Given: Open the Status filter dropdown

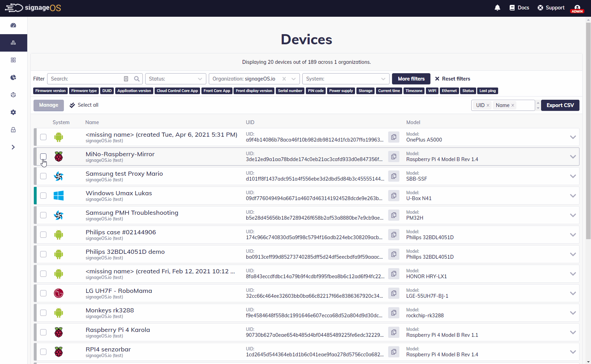Looking at the screenshot, I should coord(176,79).
